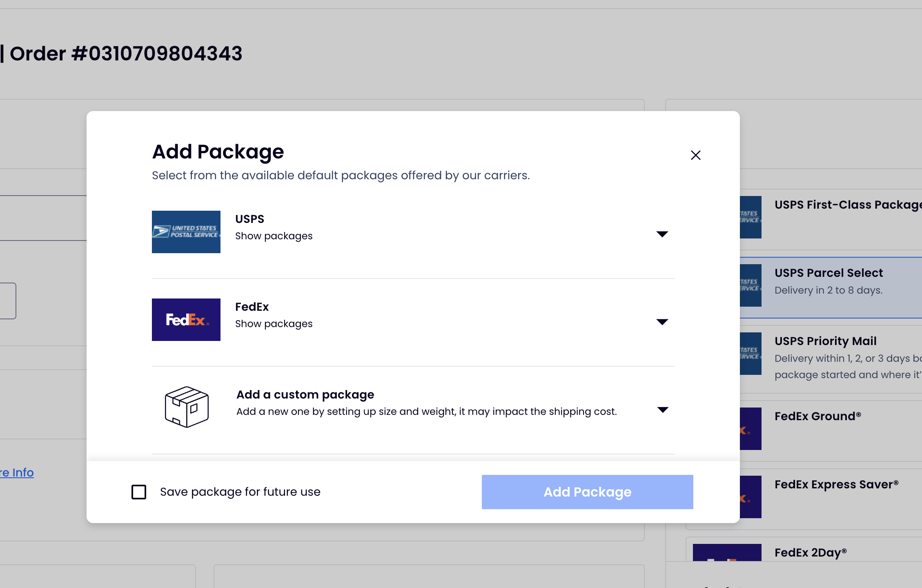Click the FedEx Ground logo thumbnail

pyautogui.click(x=751, y=429)
